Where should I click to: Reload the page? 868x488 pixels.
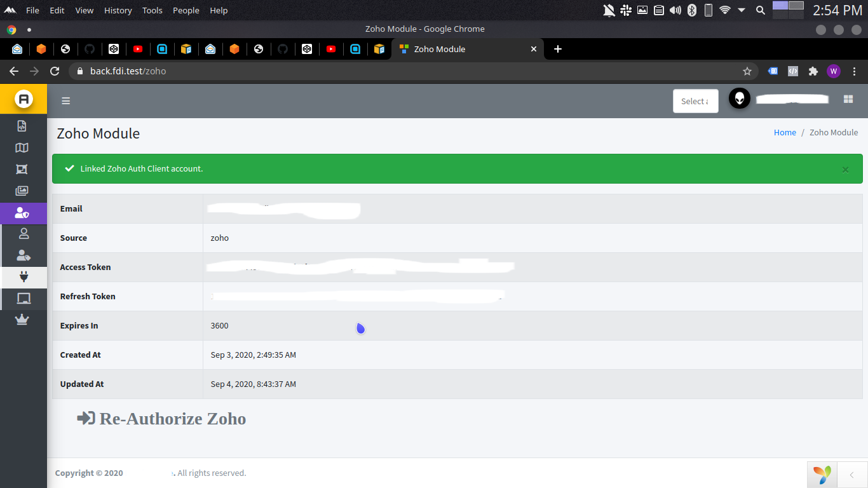(55, 71)
